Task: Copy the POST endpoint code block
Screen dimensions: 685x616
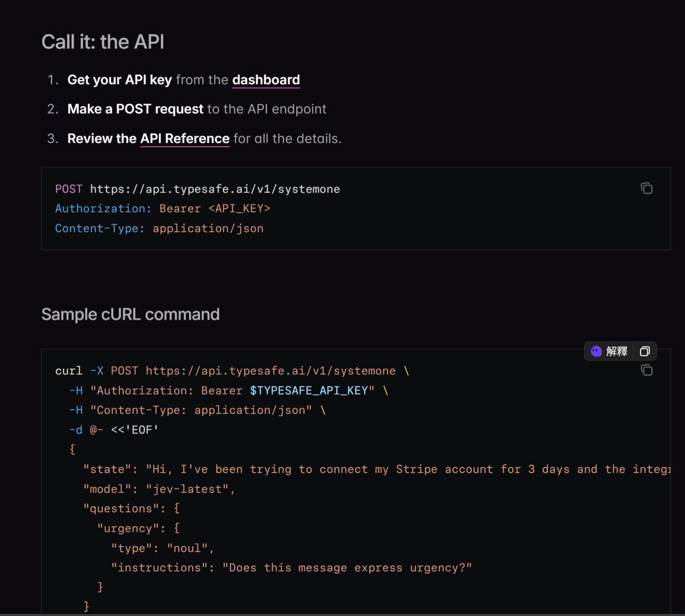Action: coord(646,188)
